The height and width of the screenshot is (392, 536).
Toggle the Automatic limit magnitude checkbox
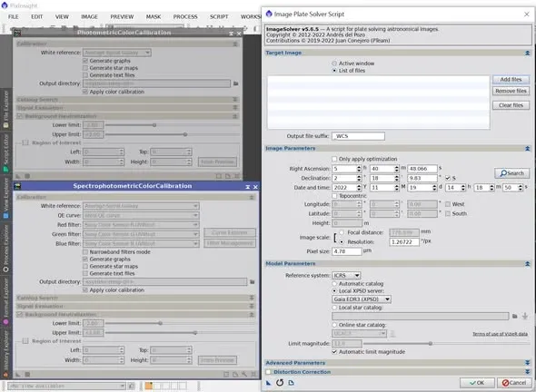click(x=334, y=351)
